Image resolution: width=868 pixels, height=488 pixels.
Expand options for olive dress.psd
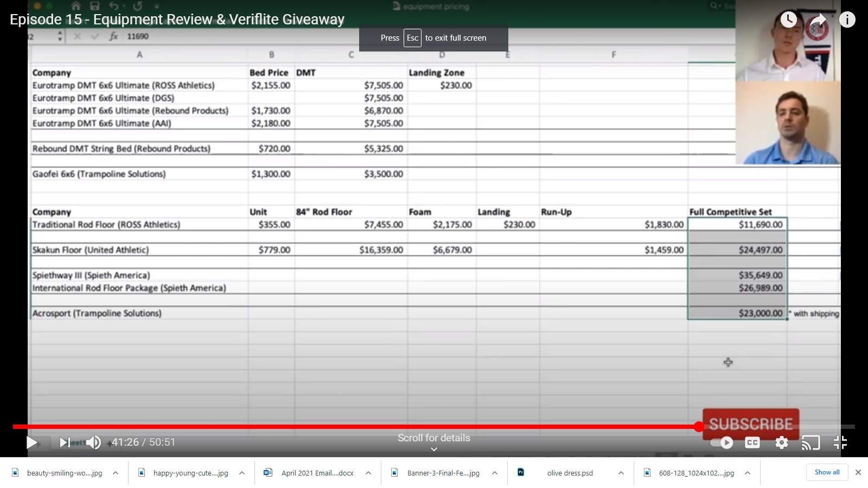621,473
